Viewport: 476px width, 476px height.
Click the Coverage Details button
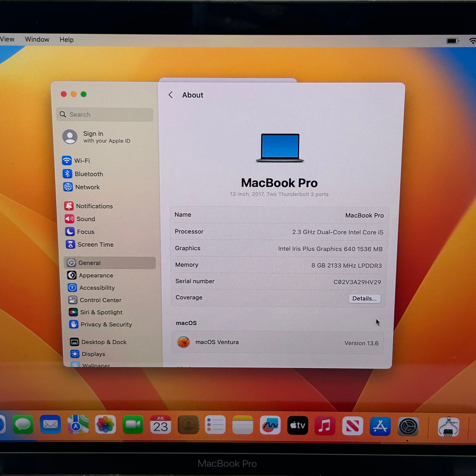364,298
